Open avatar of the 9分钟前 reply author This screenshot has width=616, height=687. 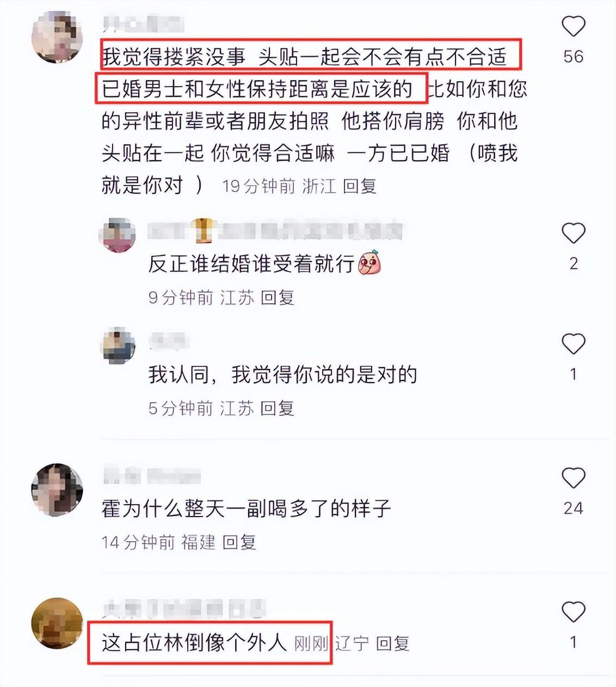coord(119,235)
